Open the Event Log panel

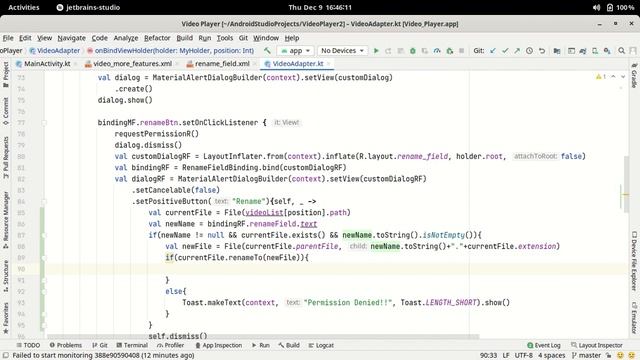[x=544, y=345]
